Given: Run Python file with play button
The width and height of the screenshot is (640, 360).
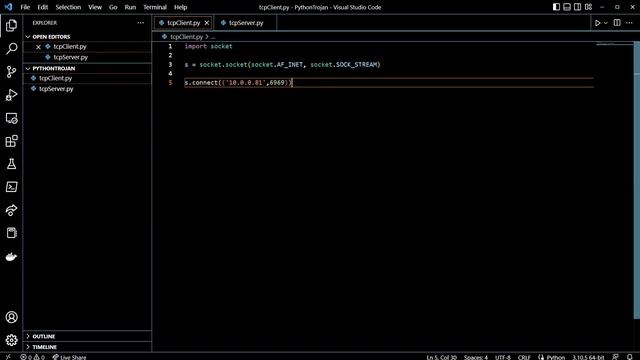Looking at the screenshot, I should (598, 23).
